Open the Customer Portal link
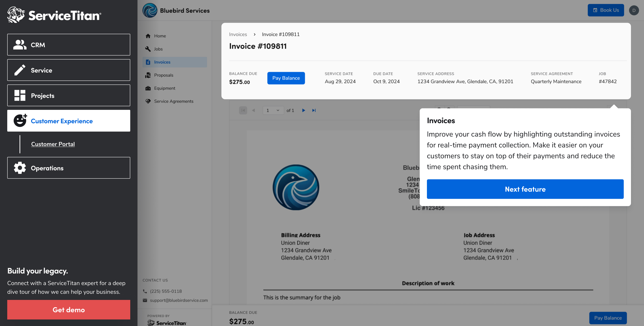Image resolution: width=644 pixels, height=326 pixels. pos(53,144)
